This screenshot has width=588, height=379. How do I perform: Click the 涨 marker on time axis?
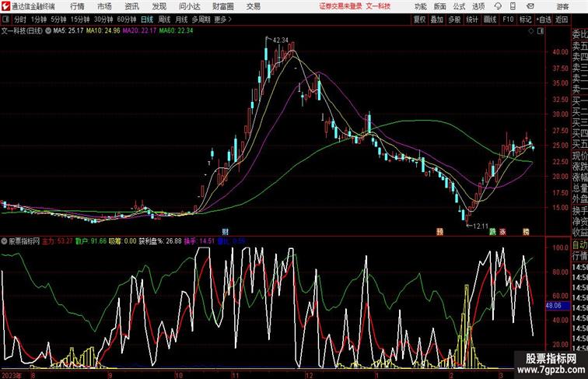coord(502,232)
